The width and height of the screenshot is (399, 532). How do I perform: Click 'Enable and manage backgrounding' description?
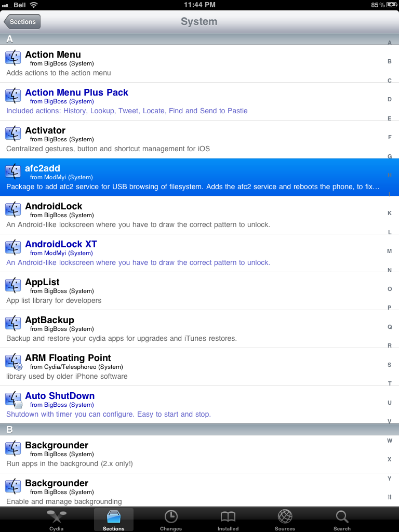pos(64,502)
